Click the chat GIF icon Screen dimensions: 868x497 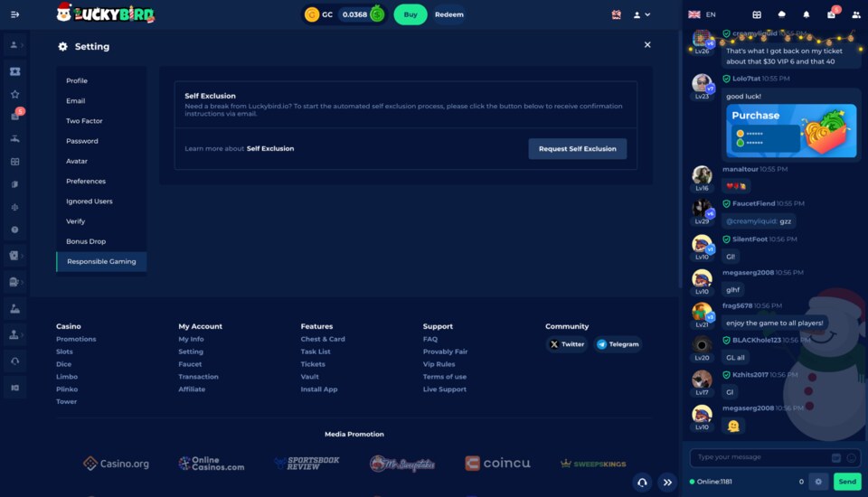pyautogui.click(x=835, y=458)
